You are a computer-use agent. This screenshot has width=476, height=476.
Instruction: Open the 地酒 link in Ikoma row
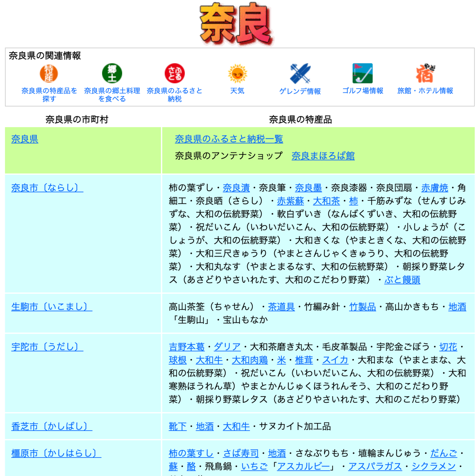point(457,307)
